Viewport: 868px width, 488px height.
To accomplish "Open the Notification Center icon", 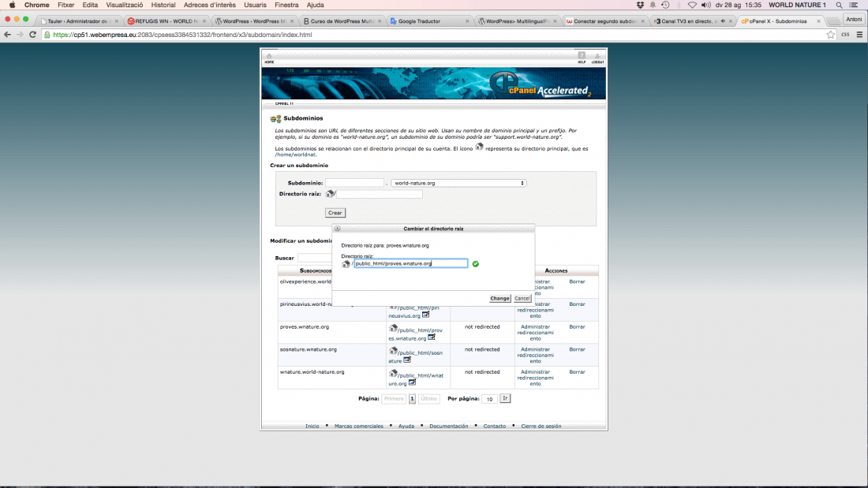I will point(854,5).
